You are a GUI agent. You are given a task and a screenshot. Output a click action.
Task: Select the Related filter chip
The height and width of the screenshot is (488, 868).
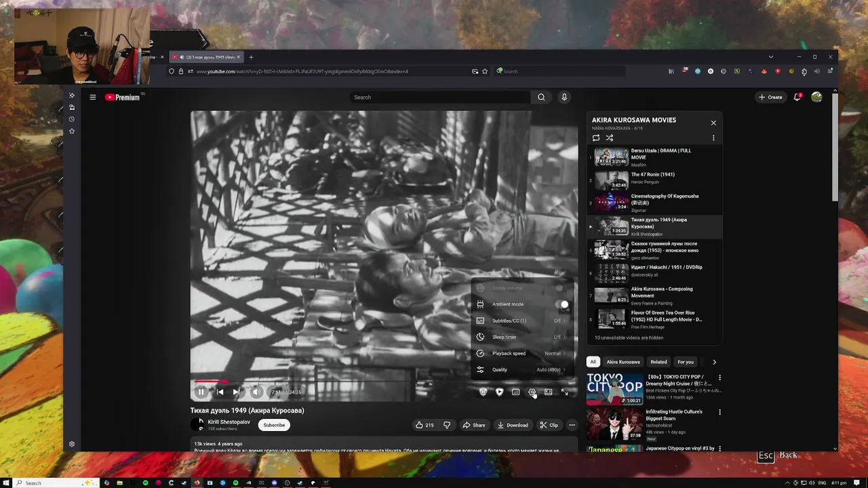[658, 362]
